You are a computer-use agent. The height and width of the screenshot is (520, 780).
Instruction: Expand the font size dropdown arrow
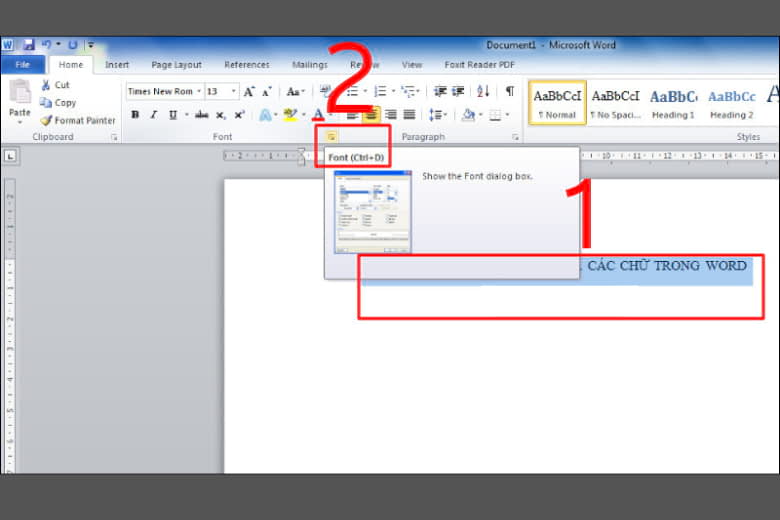click(x=234, y=92)
